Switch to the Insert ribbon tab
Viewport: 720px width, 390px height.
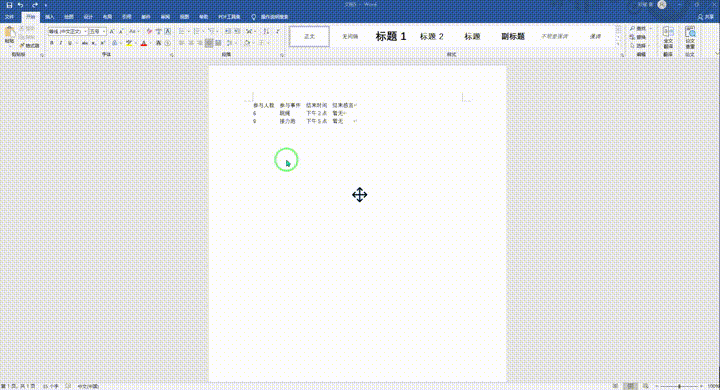point(49,17)
